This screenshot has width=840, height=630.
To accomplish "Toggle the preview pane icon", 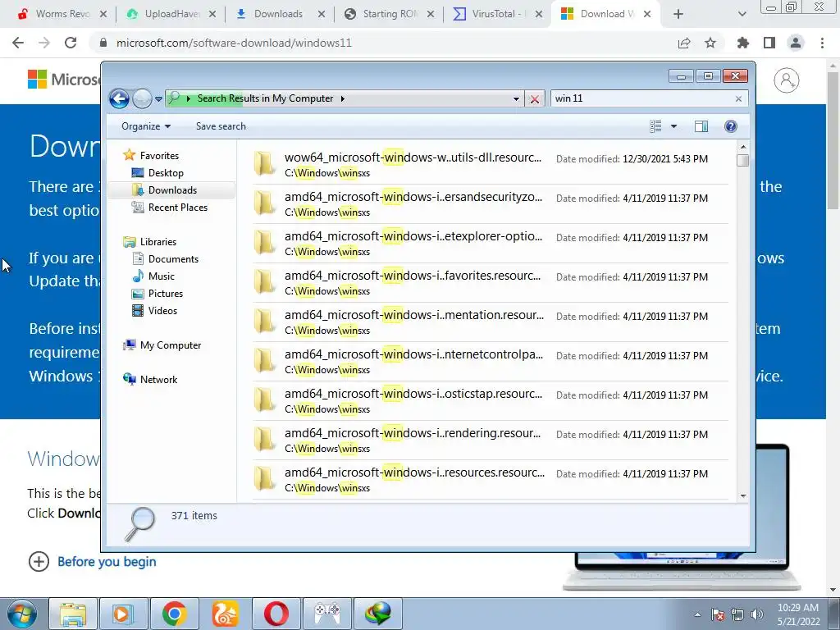I will (x=701, y=126).
